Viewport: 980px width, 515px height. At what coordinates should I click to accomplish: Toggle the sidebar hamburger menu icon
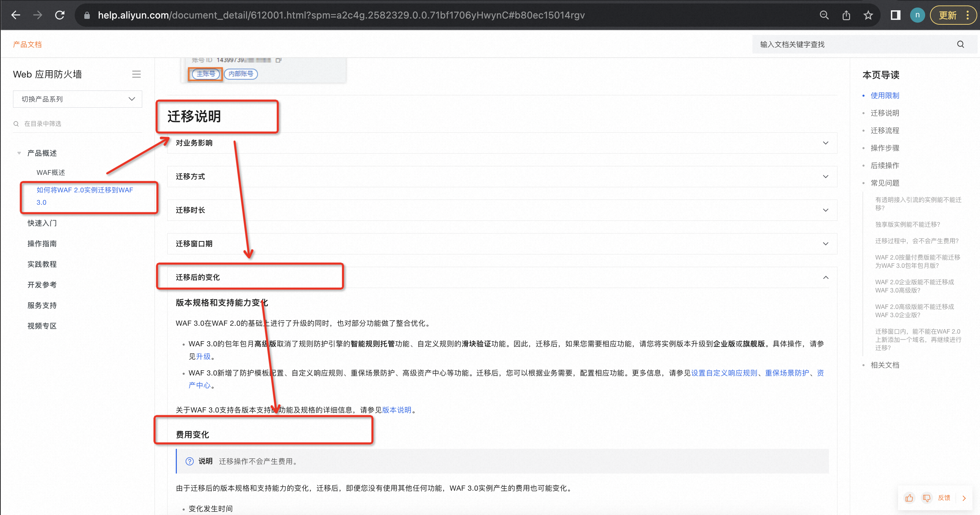click(136, 74)
